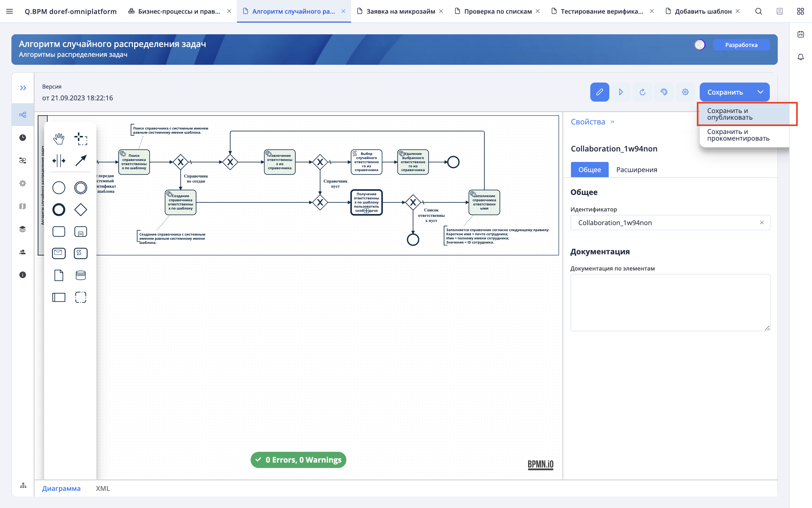
Task: Click the Сохранить button
Action: (725, 92)
